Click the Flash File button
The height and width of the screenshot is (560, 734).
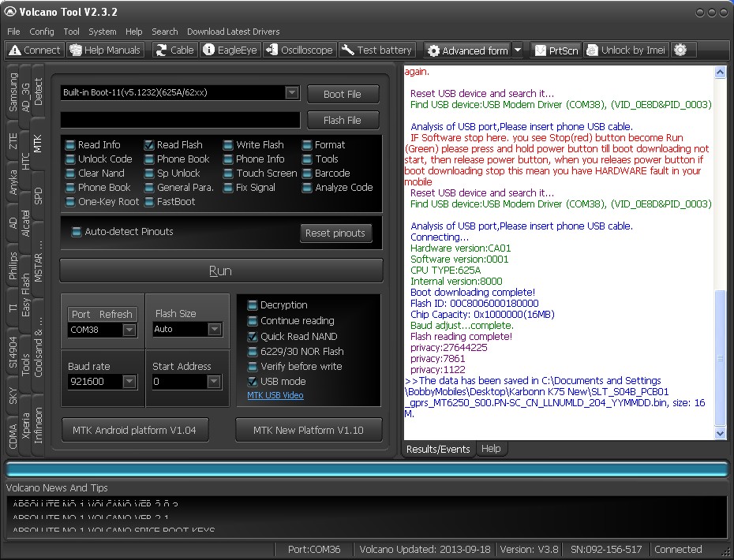click(343, 120)
